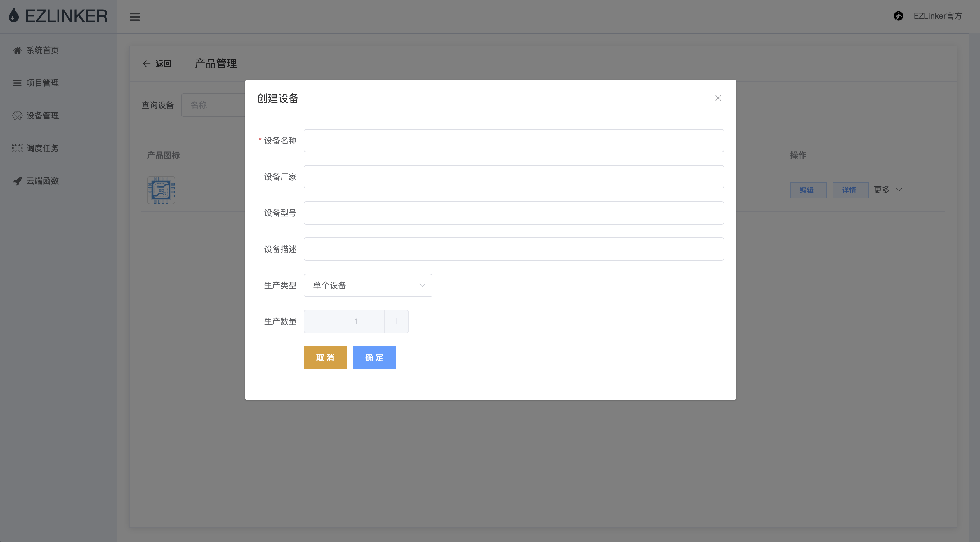Focus the 设备描述 text field
The width and height of the screenshot is (980, 542).
point(513,249)
